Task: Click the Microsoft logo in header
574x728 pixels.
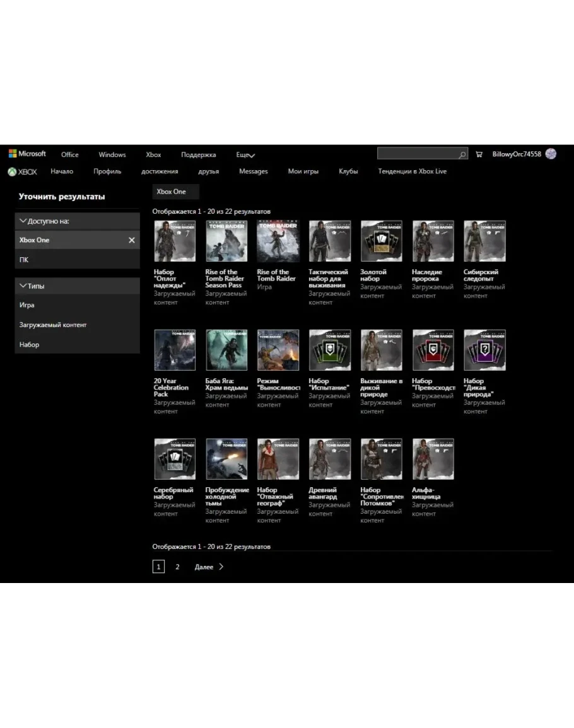Action: pyautogui.click(x=27, y=154)
